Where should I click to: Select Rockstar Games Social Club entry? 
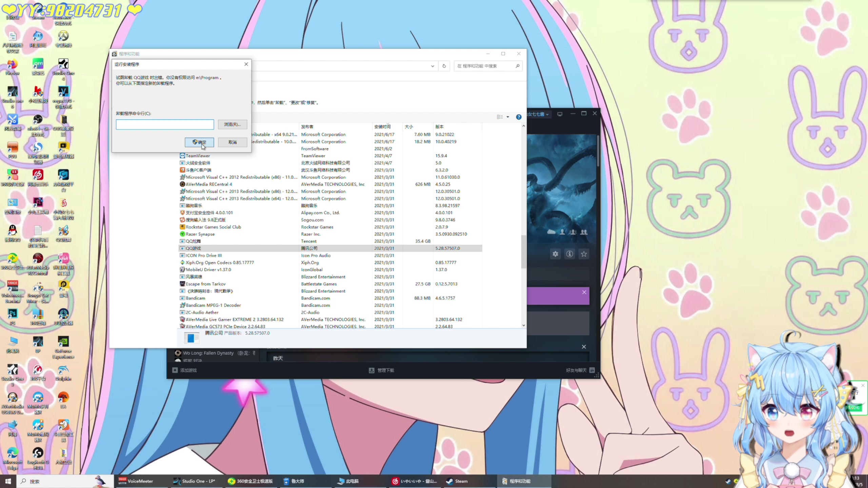(x=213, y=227)
